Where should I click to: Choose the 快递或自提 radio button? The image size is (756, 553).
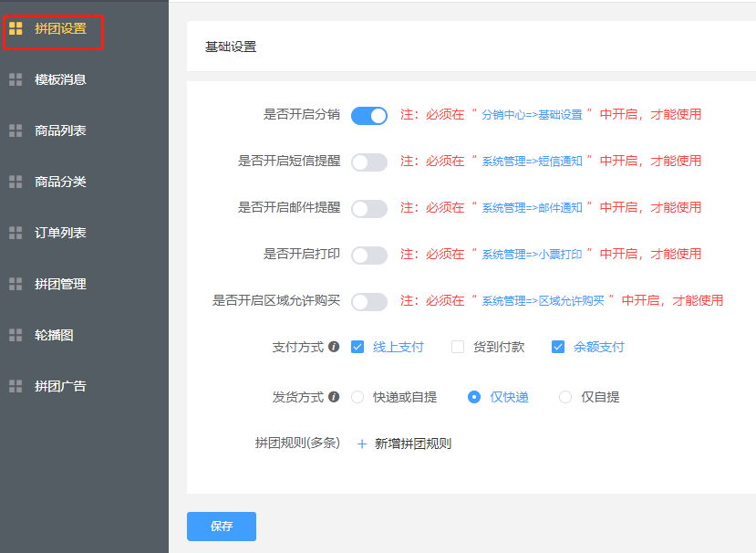click(x=357, y=397)
